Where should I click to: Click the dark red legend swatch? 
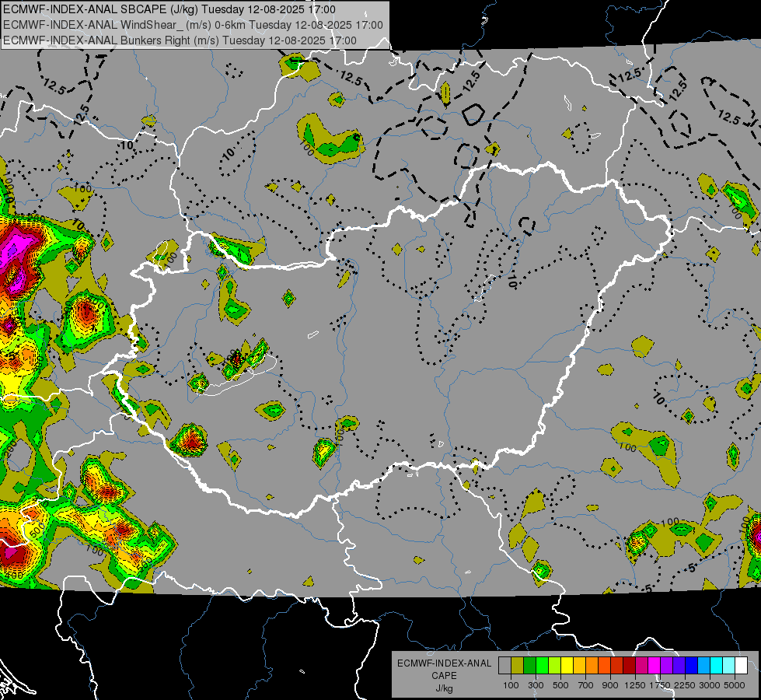[x=630, y=665]
